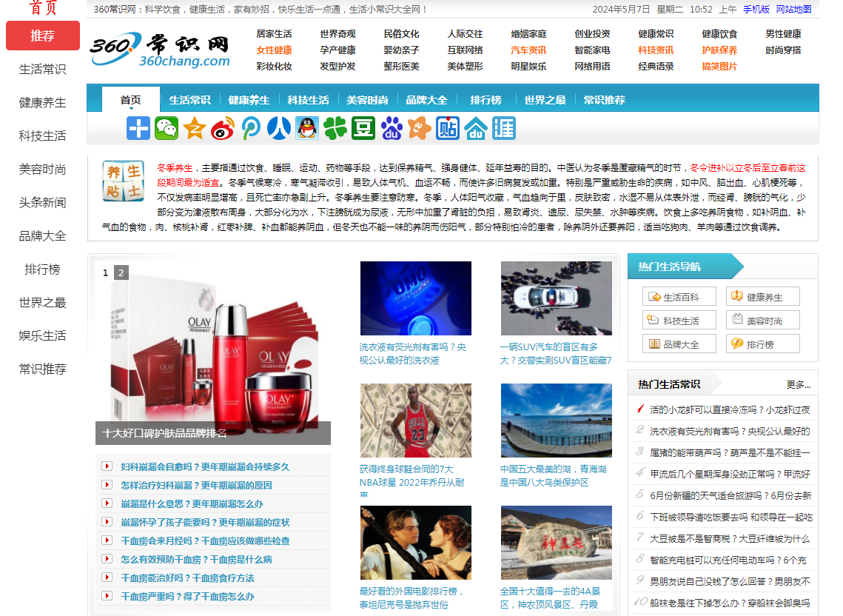This screenshot has height=616, width=843.
Task: Open the 科技资讯 category link
Action: coord(656,50)
